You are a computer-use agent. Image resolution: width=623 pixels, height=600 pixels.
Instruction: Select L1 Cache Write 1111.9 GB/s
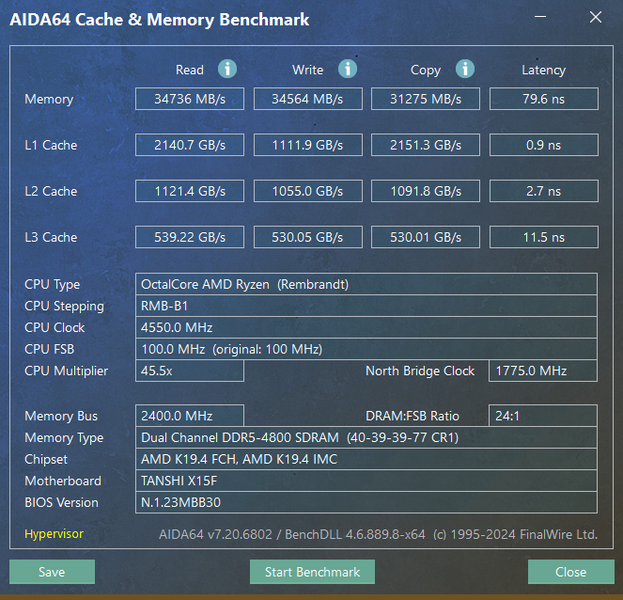(308, 145)
